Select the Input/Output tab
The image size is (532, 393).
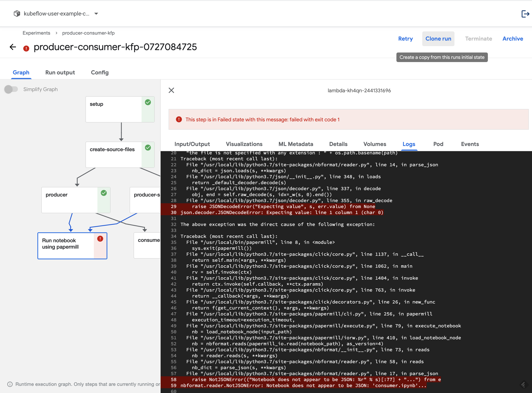click(192, 144)
